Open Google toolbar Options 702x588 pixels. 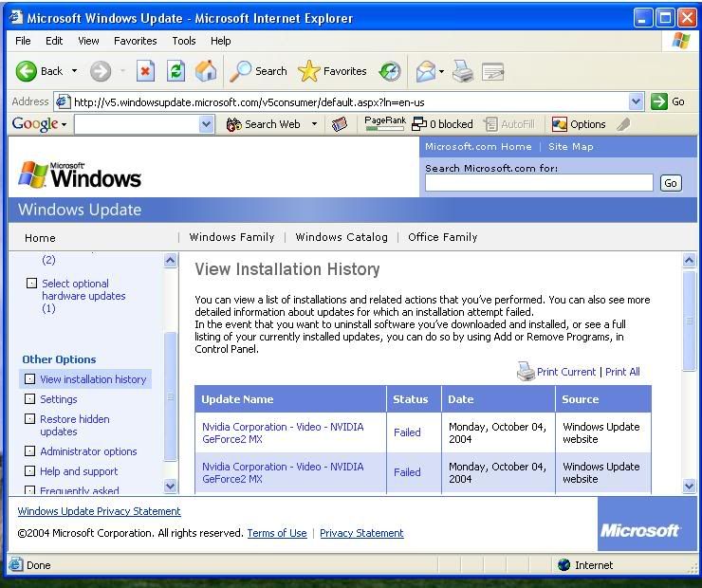point(579,124)
